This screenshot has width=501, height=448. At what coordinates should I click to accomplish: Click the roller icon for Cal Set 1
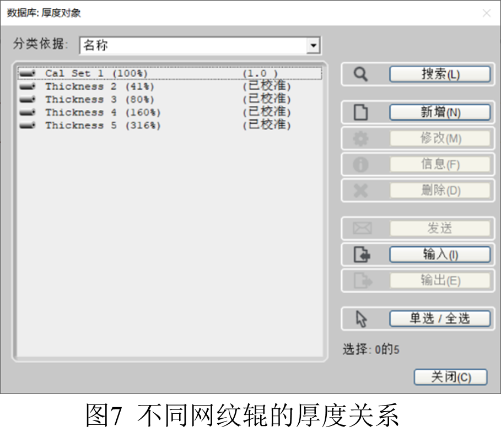(x=27, y=73)
